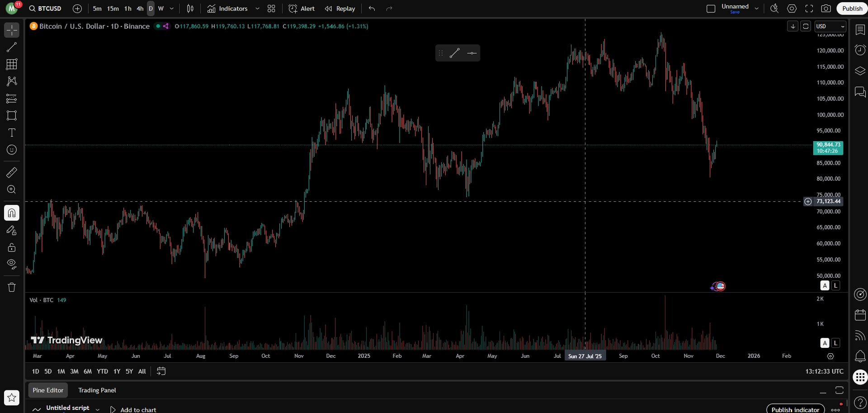Open the candlestick chart style menu

pos(190,9)
